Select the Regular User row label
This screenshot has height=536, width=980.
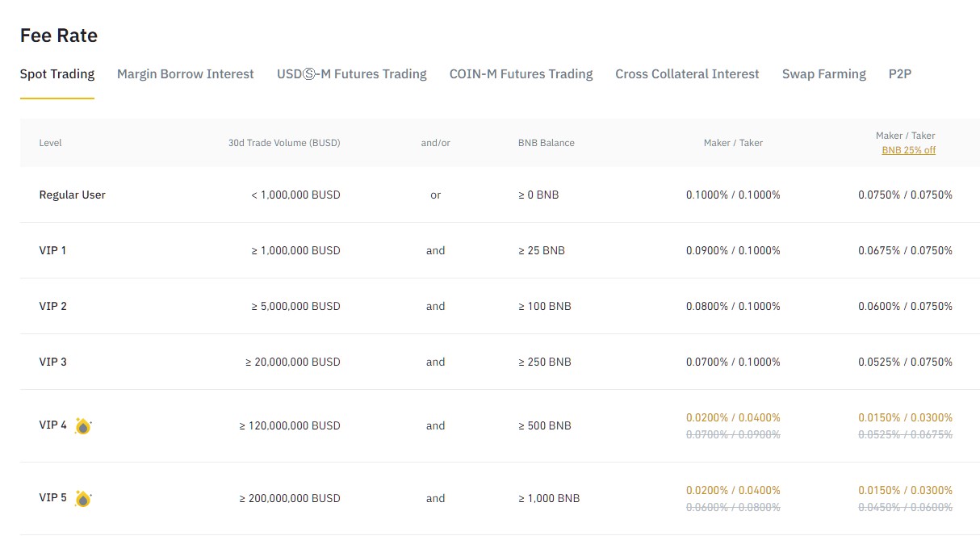pos(73,195)
